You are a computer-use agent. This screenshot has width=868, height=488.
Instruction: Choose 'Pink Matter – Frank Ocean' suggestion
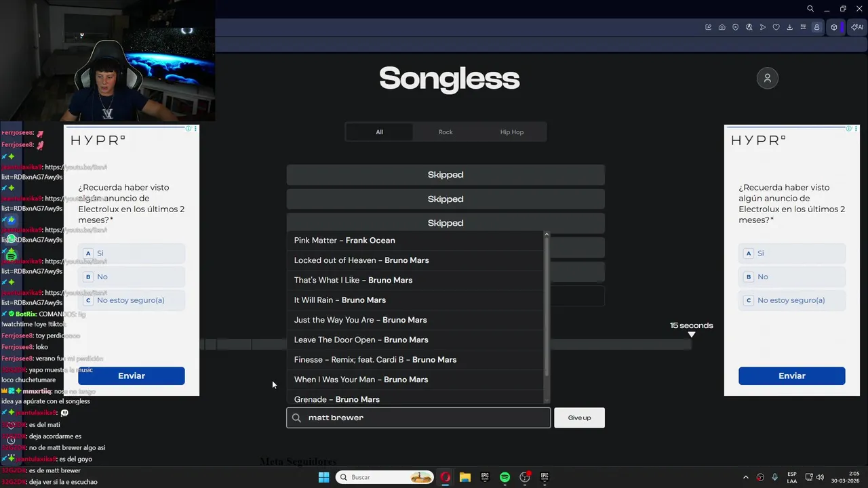[415, 241]
